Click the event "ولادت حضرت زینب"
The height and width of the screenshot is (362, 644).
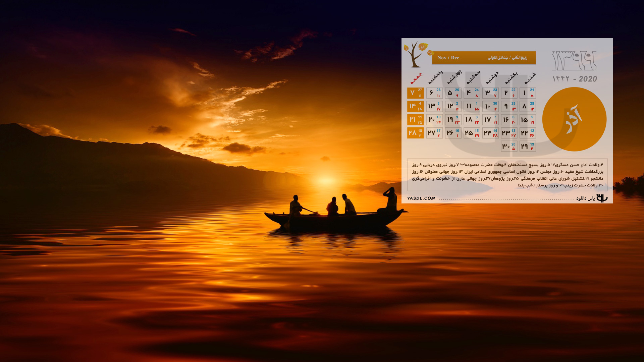pos(581,185)
